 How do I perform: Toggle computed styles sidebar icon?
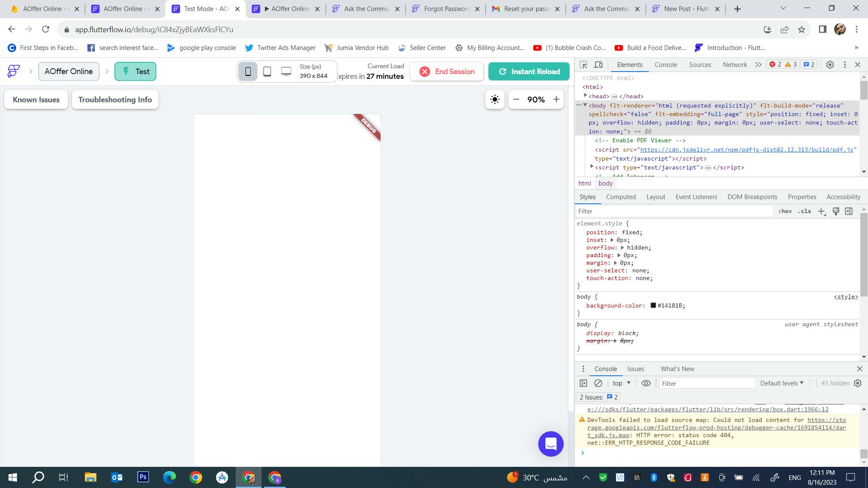[x=849, y=211]
